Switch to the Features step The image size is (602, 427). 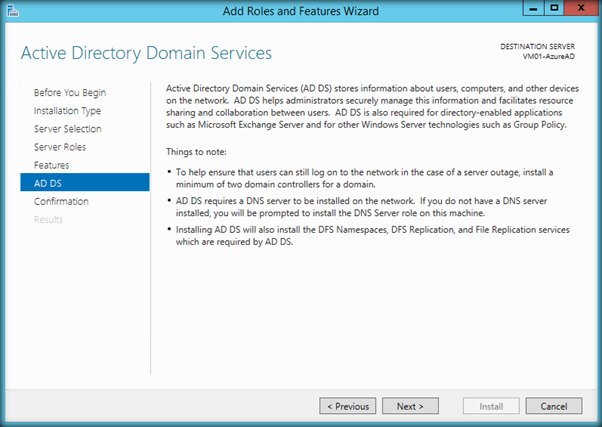[51, 164]
